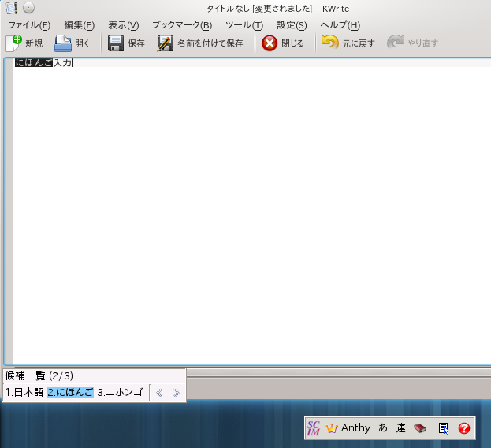Open the ツール(T) menu

[244, 25]
